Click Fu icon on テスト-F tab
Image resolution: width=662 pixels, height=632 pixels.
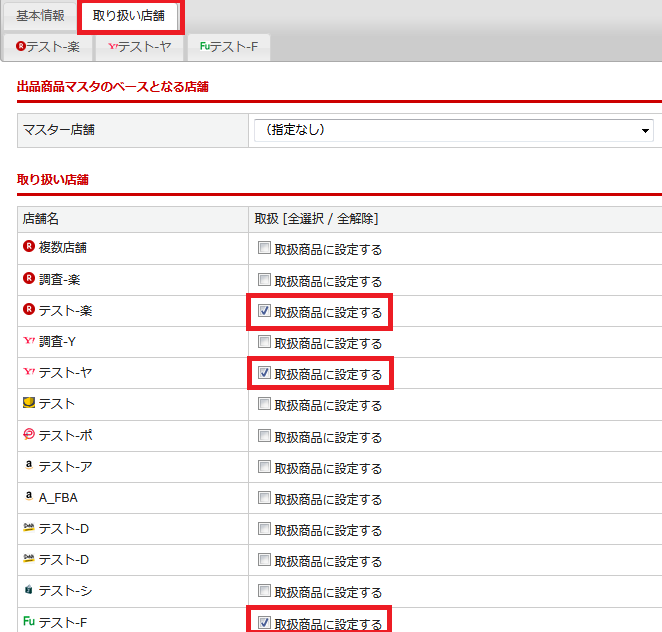[x=205, y=46]
